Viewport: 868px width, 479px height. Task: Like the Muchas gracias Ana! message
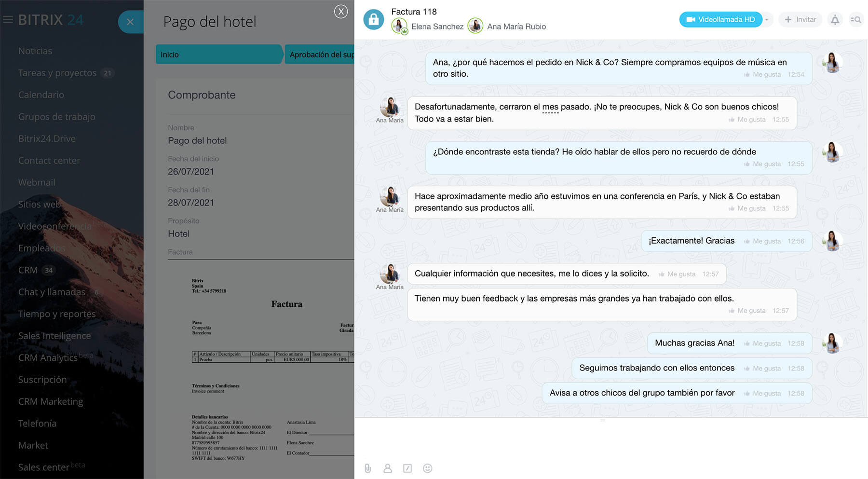click(762, 343)
